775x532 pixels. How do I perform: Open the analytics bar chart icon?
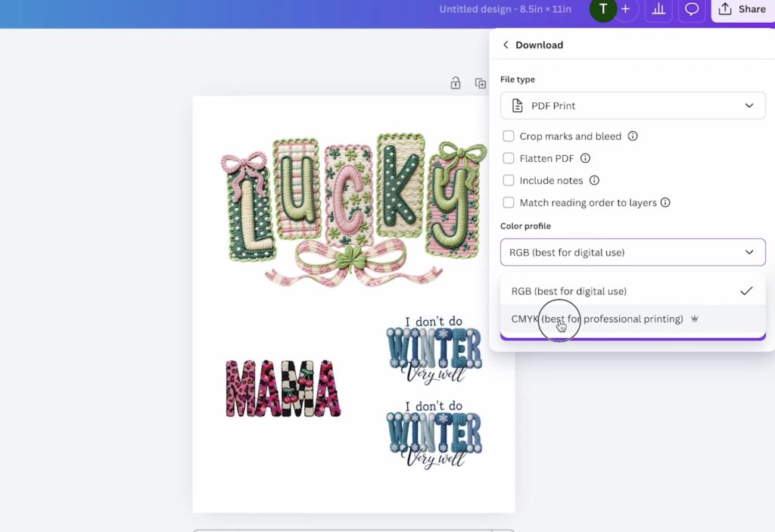[658, 9]
